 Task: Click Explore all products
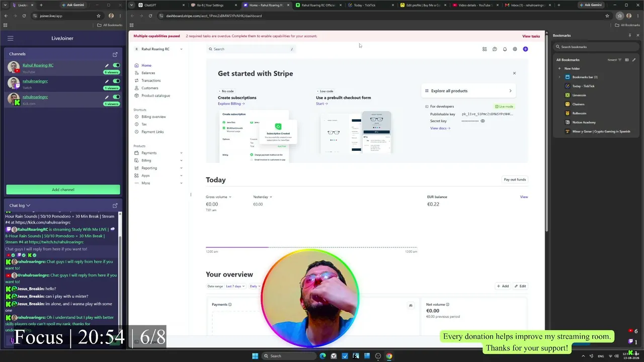[468, 91]
